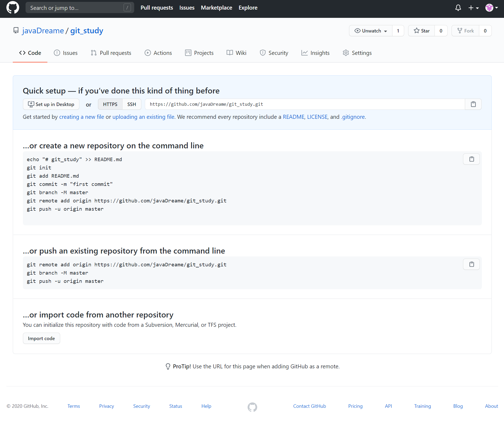
Task: Click the GitHub Octocat home logo
Action: point(13,8)
